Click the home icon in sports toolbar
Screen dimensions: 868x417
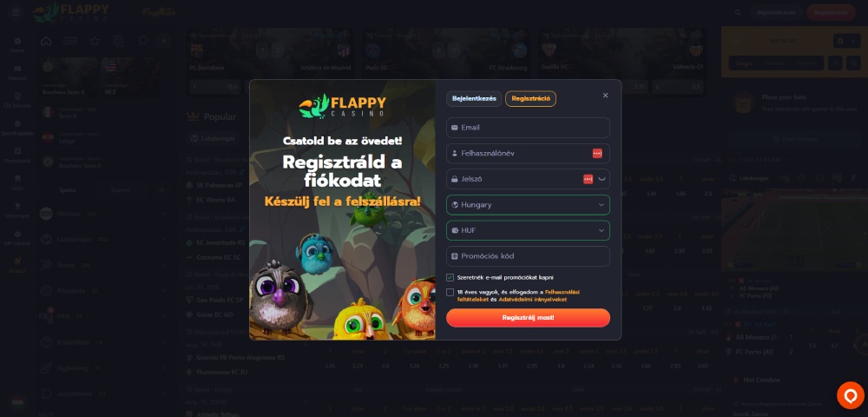point(47,41)
